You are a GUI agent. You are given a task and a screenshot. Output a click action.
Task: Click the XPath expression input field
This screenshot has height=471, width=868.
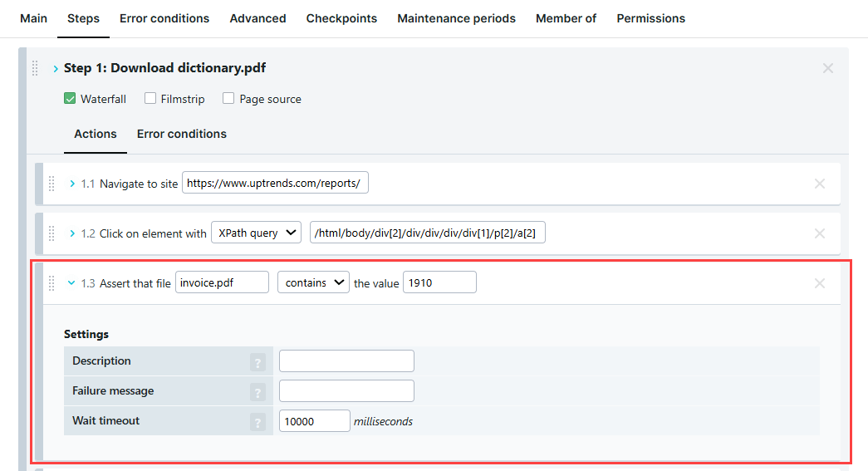[x=428, y=233]
